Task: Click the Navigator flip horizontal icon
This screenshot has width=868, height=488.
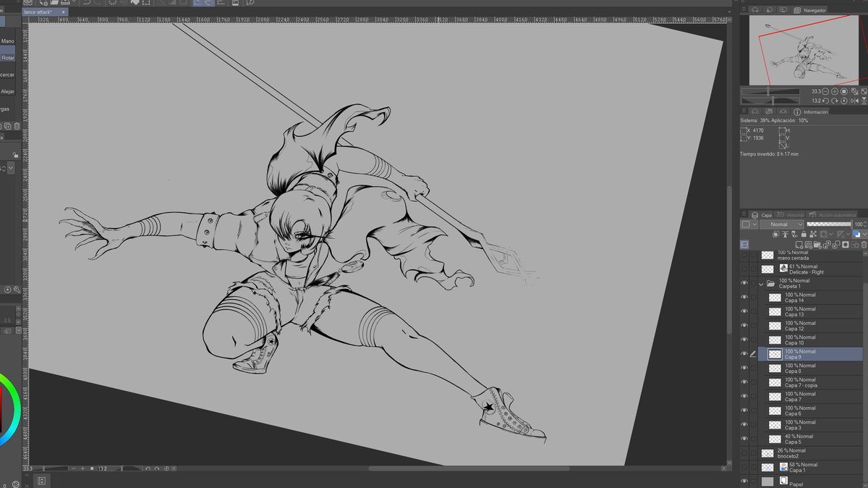Action: (x=855, y=101)
